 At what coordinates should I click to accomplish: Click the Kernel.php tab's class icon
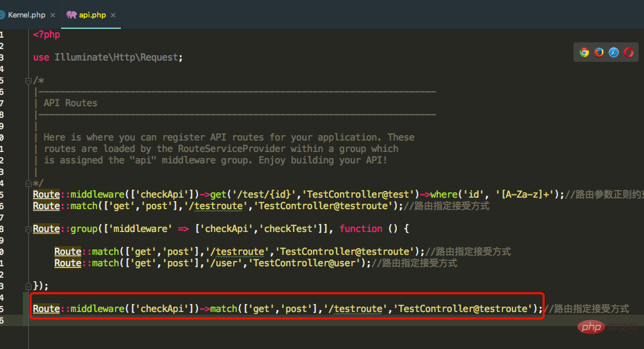(2, 14)
